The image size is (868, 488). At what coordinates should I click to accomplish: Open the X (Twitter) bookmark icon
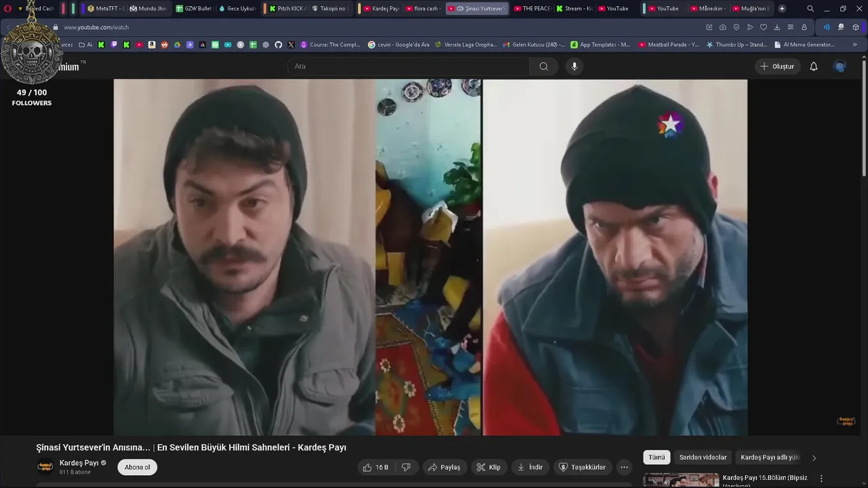291,45
